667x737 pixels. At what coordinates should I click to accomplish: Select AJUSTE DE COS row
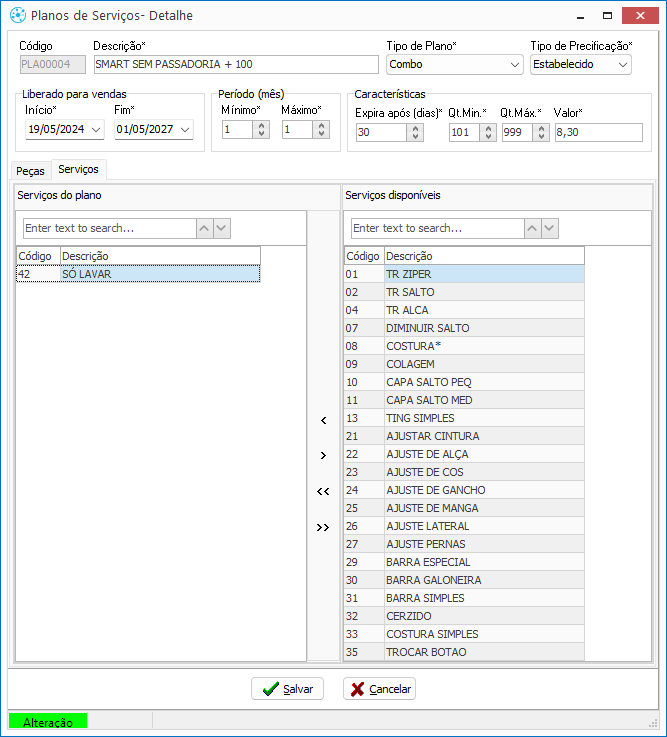point(464,472)
